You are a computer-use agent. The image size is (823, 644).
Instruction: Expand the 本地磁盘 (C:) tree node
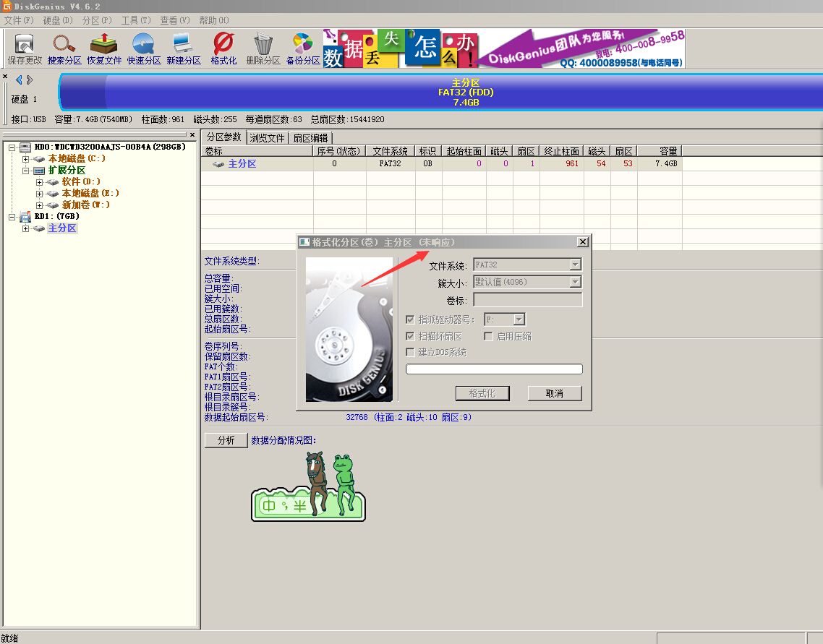pyautogui.click(x=25, y=159)
